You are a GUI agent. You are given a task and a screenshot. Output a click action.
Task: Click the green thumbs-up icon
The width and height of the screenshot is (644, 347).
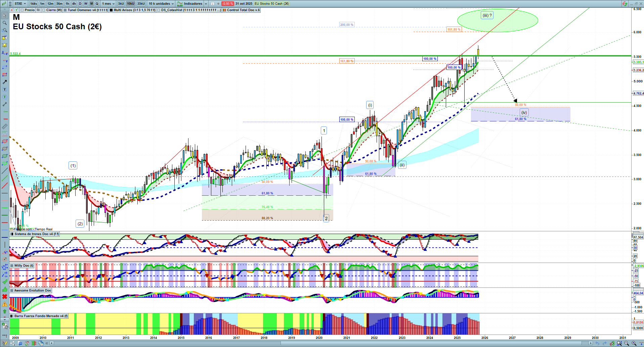5,289
